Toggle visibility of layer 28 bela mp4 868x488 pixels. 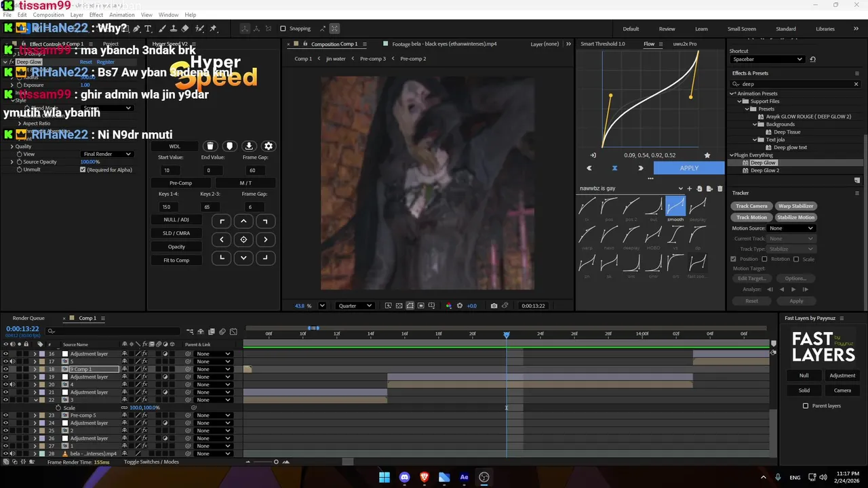(x=5, y=453)
